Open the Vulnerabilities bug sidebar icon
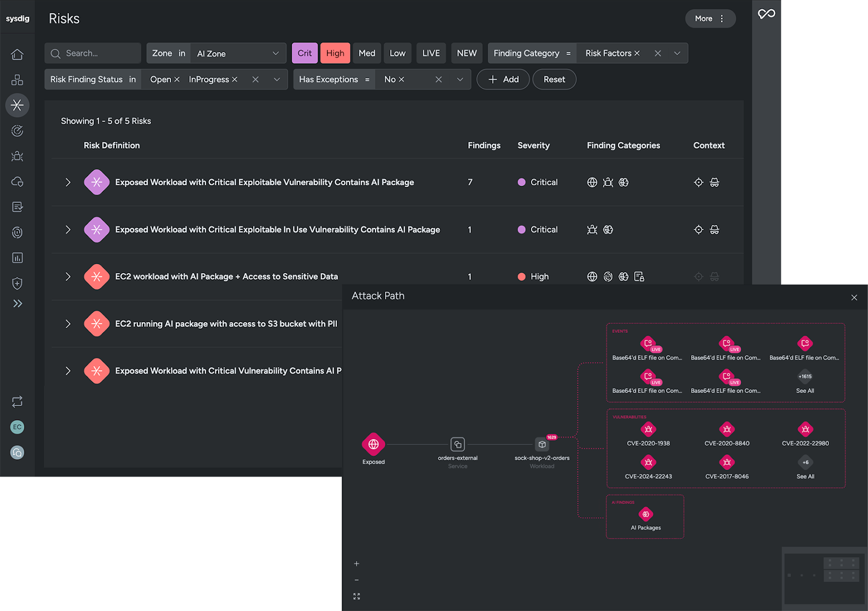The image size is (868, 611). [x=17, y=156]
